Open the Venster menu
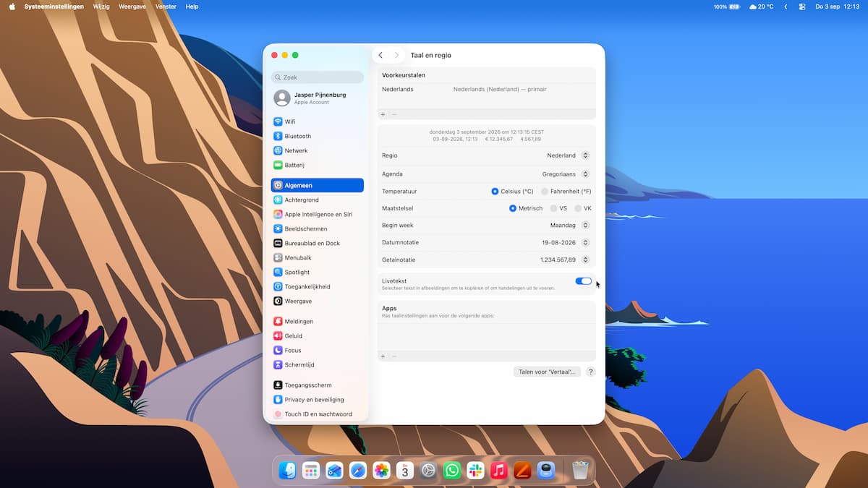This screenshot has height=488, width=868. (x=166, y=7)
